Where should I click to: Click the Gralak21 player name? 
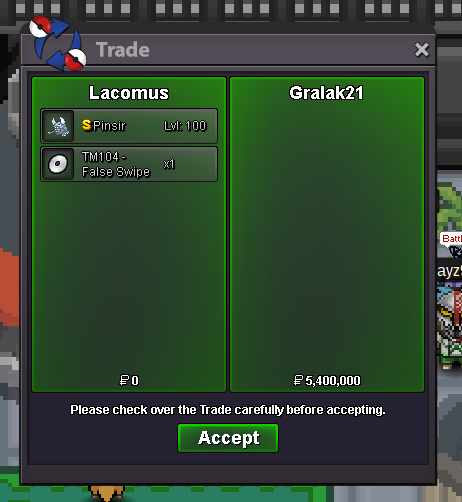click(x=326, y=93)
